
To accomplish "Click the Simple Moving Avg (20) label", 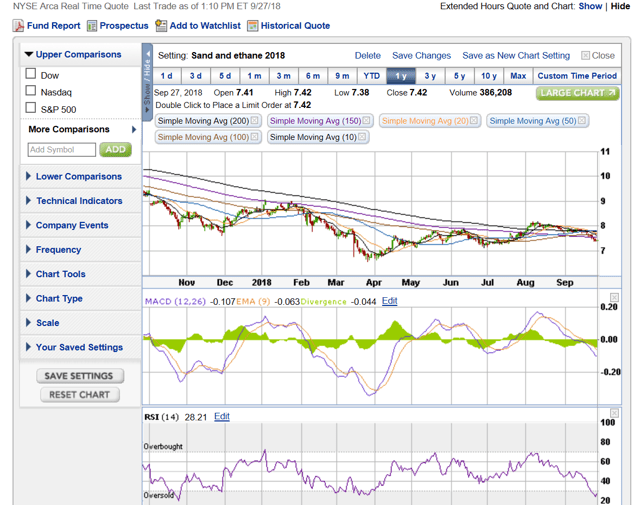I will tap(425, 121).
